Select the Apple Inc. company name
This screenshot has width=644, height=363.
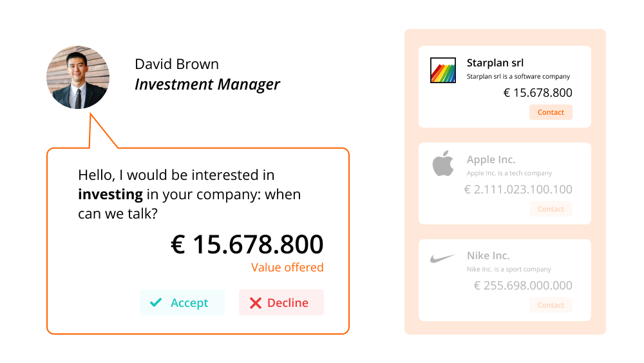click(x=491, y=160)
